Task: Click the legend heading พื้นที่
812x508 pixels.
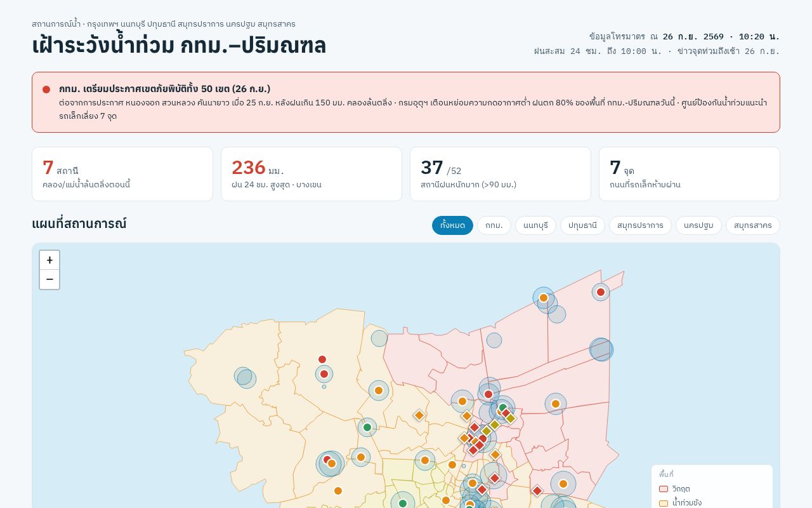Action: [666, 474]
